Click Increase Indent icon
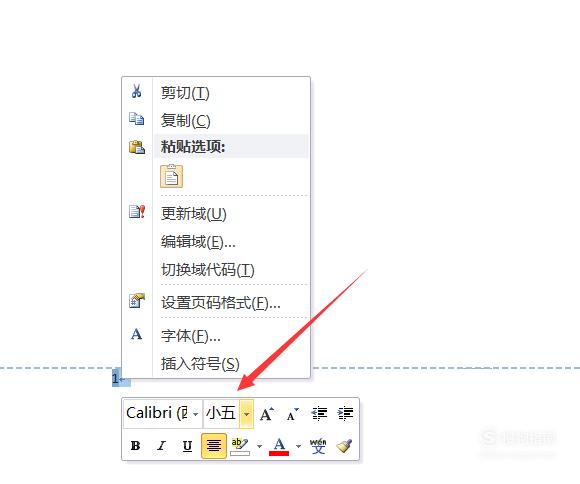The image size is (580, 484). click(345, 414)
